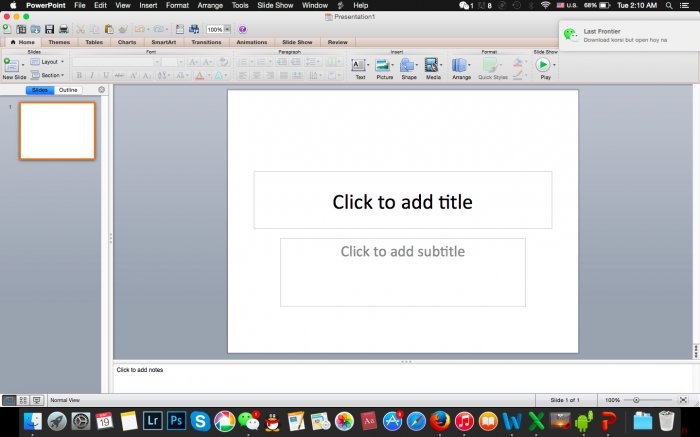
Task: Fit slide to window icon in status bar
Action: (683, 400)
